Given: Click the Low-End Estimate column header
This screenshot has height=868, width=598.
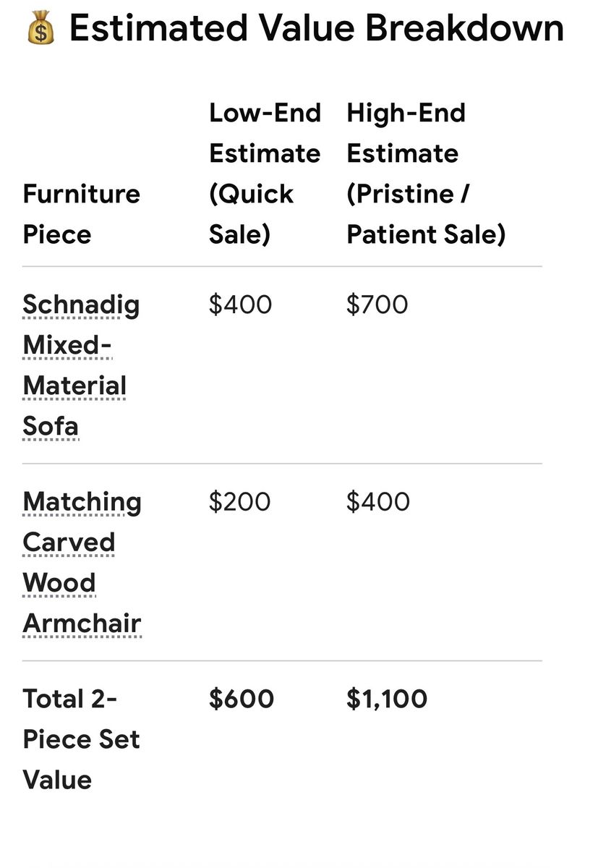Looking at the screenshot, I should click(265, 174).
